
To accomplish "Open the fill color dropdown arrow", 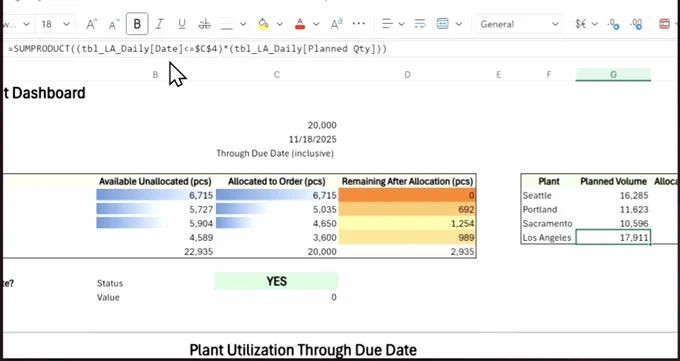I will pyautogui.click(x=279, y=24).
